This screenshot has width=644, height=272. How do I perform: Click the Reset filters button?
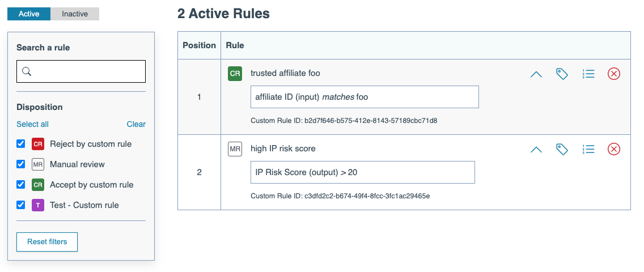(47, 242)
